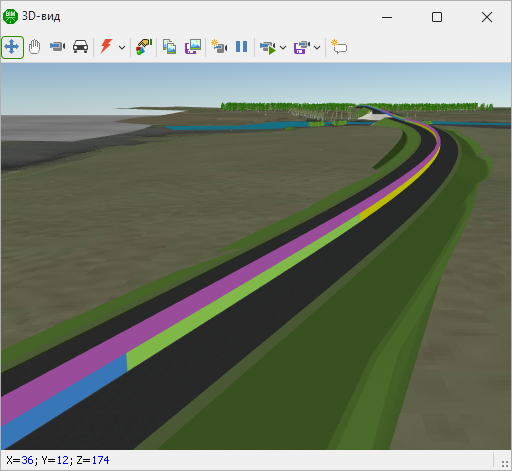Image resolution: width=512 pixels, height=471 pixels.
Task: Activate the hand pan tool
Action: (34, 47)
